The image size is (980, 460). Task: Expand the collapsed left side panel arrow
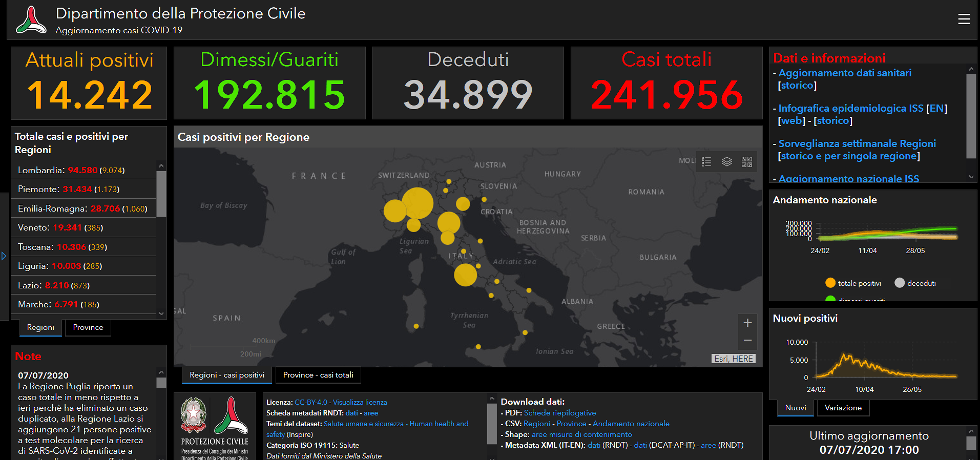[4, 256]
